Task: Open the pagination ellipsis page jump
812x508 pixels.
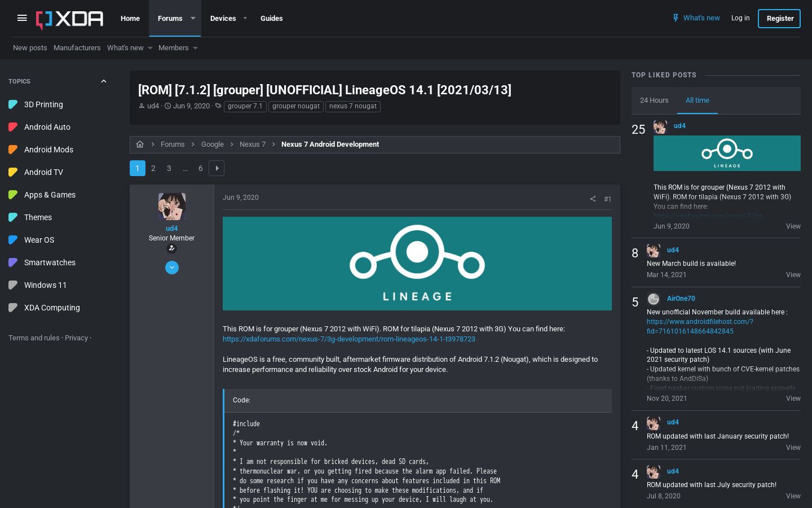Action: tap(185, 168)
